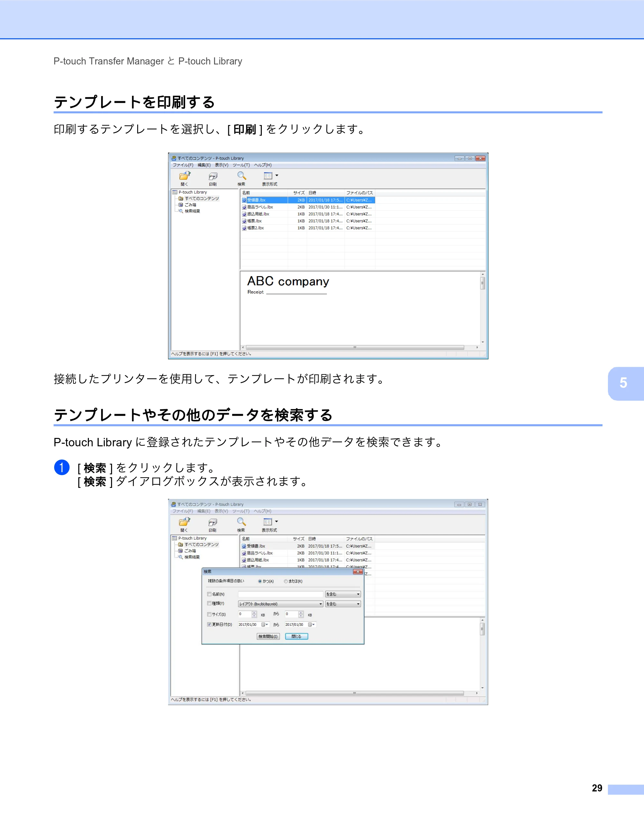The height and width of the screenshot is (833, 644).
Task: Click file icon of 振込用紙.lbx in upper list
Action: point(244,214)
